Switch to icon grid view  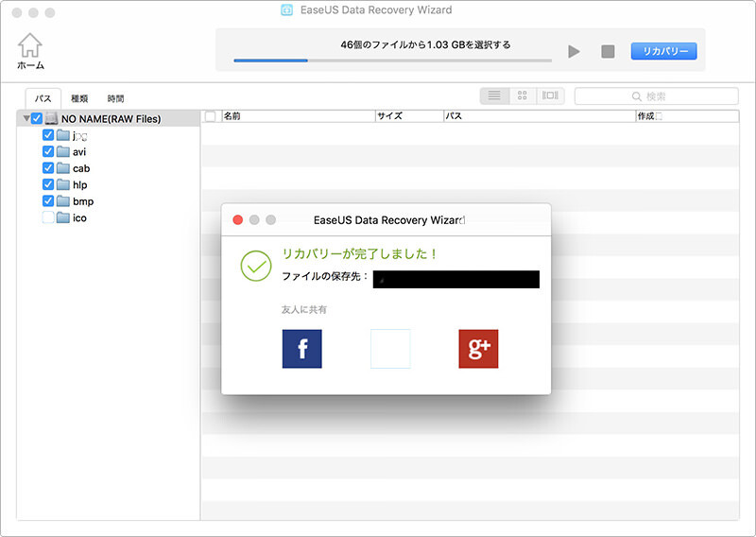[523, 95]
